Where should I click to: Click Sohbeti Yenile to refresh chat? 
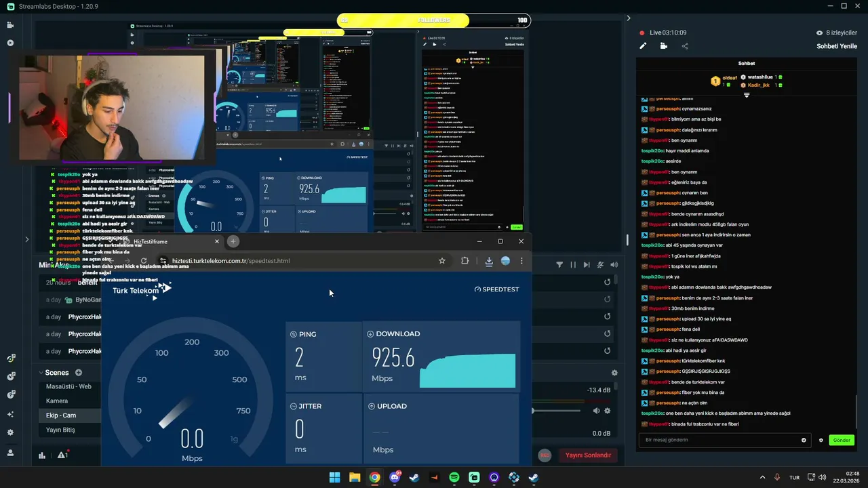tap(837, 46)
